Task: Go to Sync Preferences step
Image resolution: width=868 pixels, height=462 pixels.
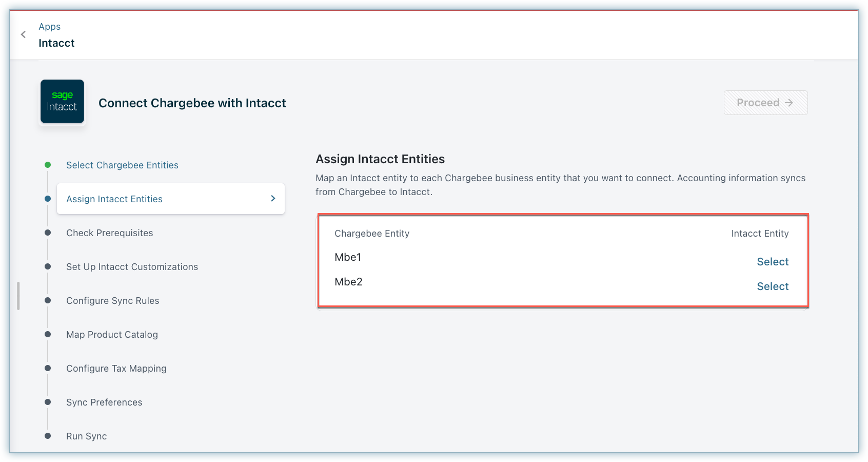Action: coord(104,402)
